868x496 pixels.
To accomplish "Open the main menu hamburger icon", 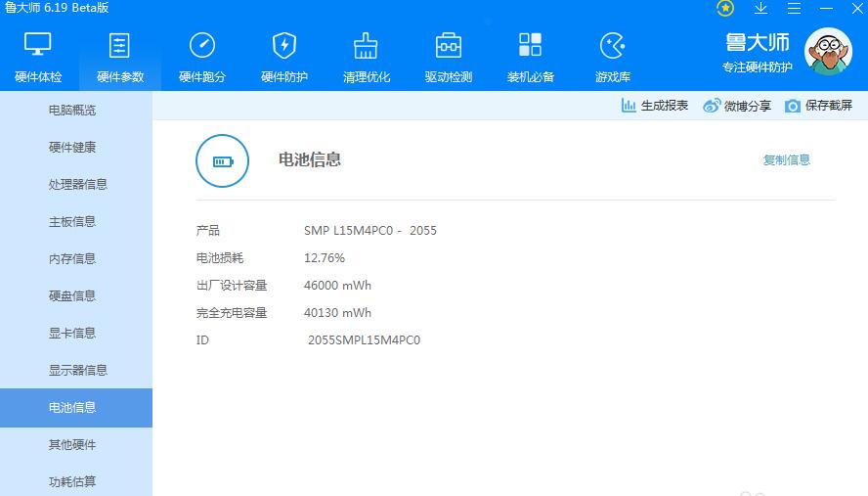I will click(x=794, y=8).
